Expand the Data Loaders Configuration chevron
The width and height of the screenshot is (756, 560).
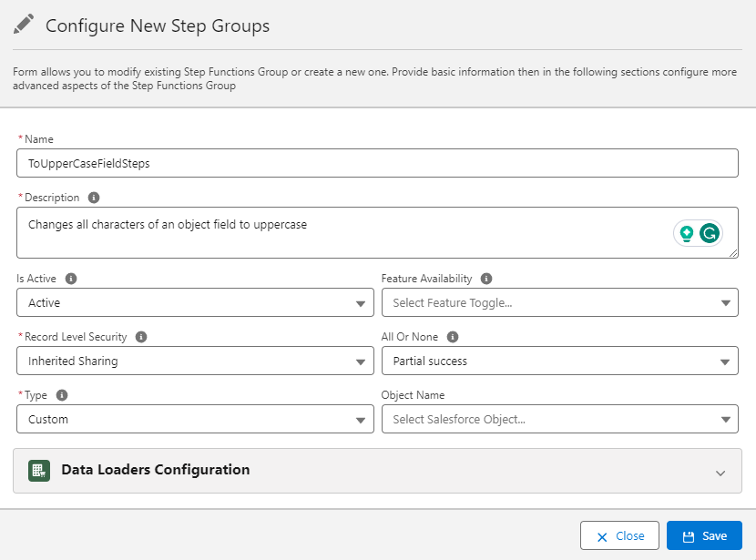(720, 473)
